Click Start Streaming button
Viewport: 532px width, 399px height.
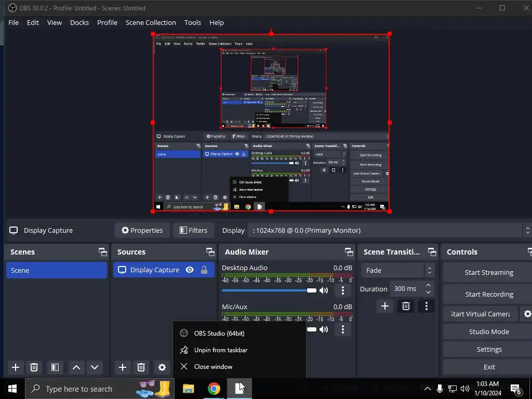click(488, 272)
